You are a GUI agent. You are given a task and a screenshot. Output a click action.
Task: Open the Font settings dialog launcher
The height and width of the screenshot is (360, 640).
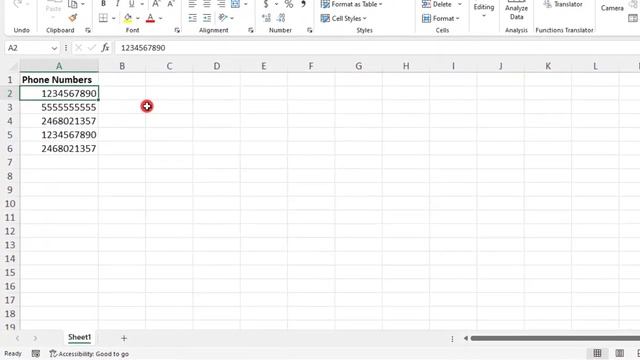(177, 30)
